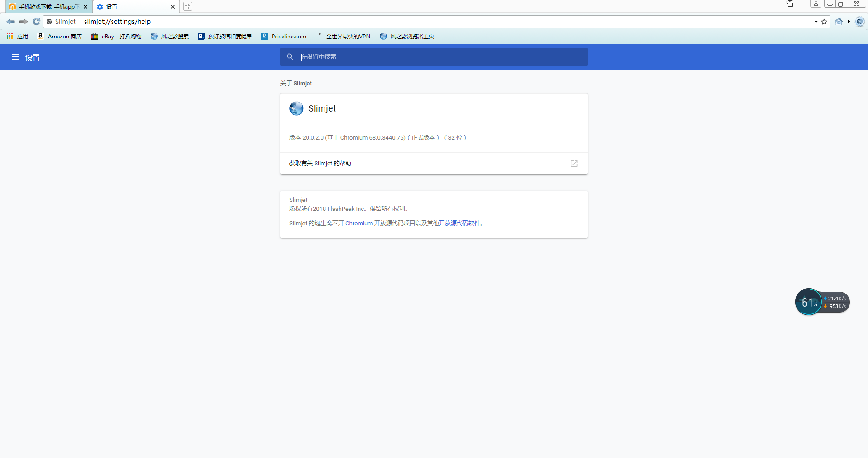Click the browser forward arrow
This screenshot has height=458, width=868.
point(24,22)
